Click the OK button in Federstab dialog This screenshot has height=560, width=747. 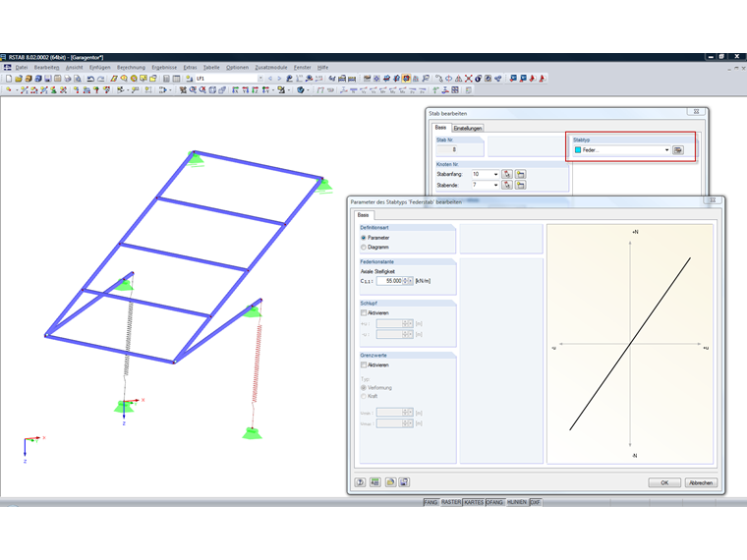click(664, 482)
